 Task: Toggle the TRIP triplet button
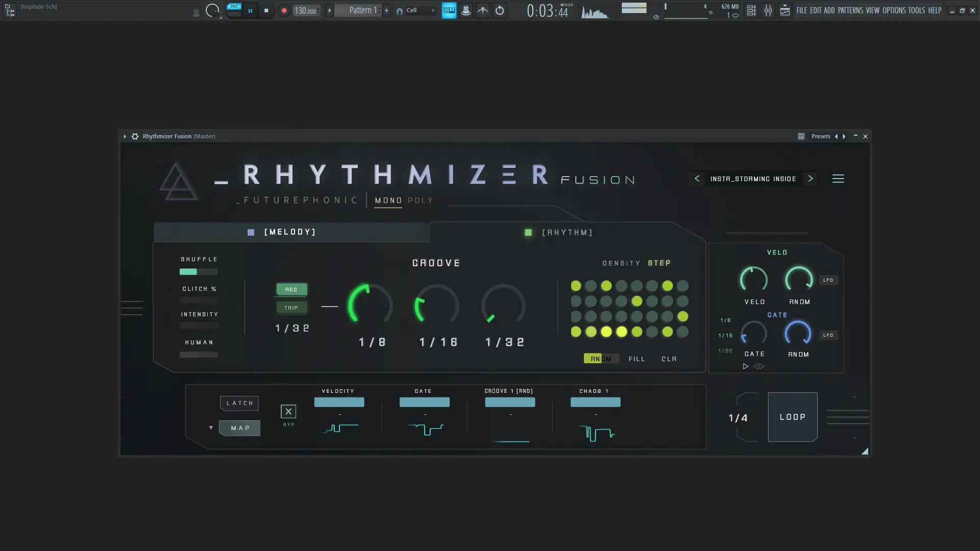coord(291,308)
